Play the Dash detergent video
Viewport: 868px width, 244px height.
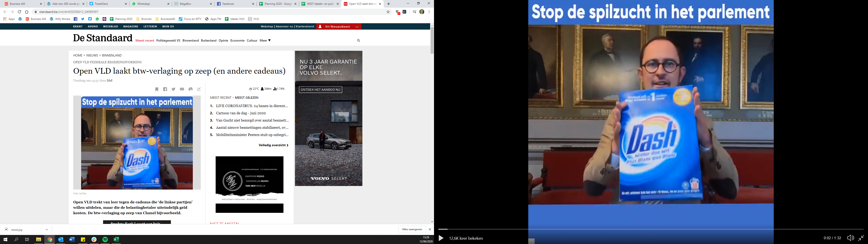pos(441,238)
